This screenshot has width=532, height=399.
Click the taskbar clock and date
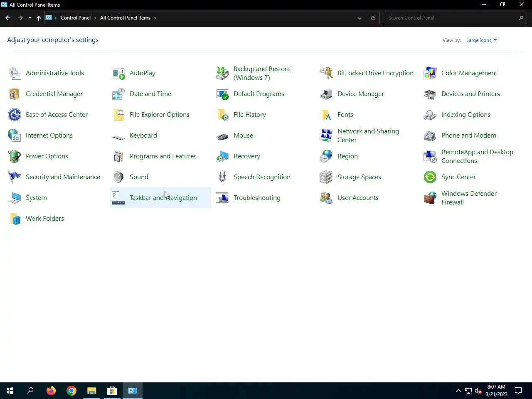[x=497, y=391]
